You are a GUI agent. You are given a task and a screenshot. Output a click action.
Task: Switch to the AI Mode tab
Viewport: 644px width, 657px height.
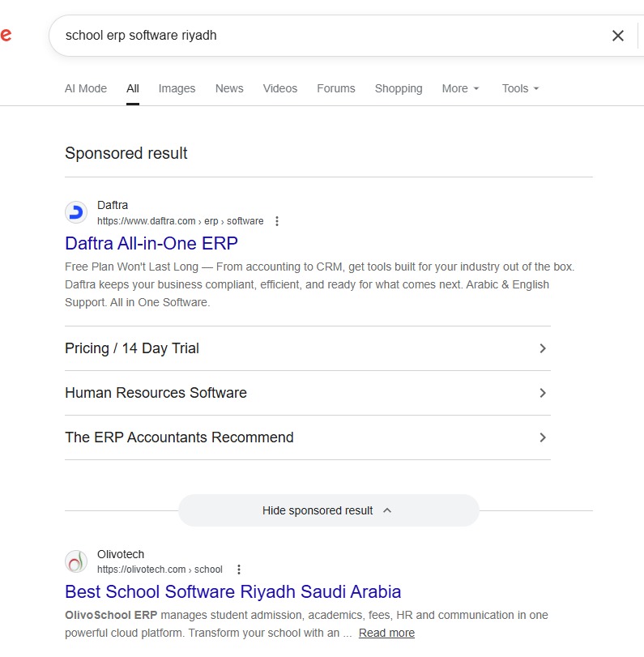click(x=86, y=88)
